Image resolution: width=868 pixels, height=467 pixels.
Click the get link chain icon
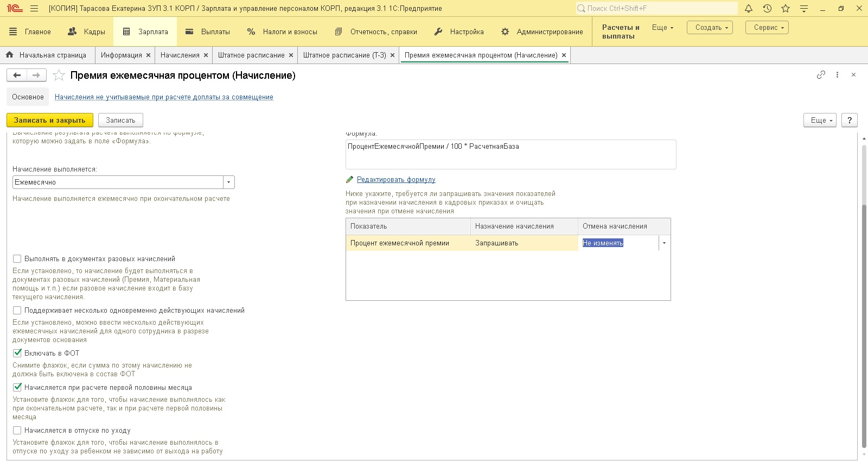point(821,75)
